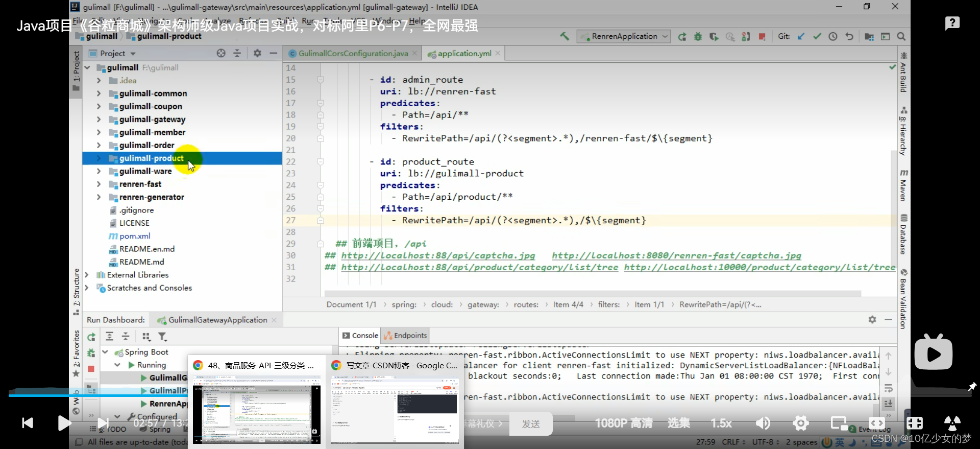Select GulimallGatewayApplication dashboard tab

[x=217, y=320]
